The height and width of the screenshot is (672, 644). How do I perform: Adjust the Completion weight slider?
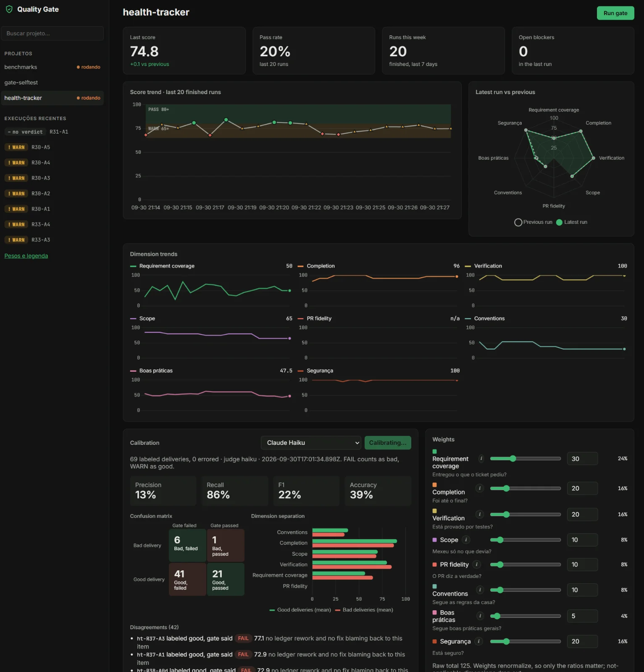[525, 488]
